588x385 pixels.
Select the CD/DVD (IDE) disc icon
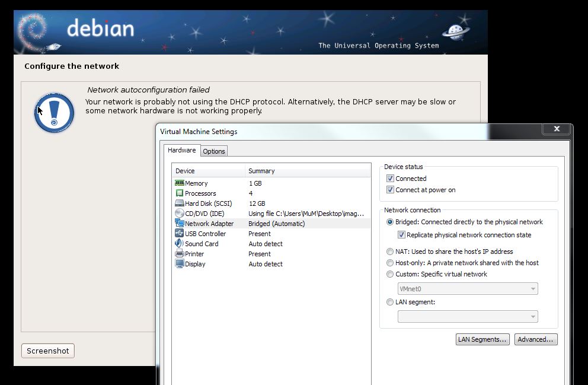point(179,214)
